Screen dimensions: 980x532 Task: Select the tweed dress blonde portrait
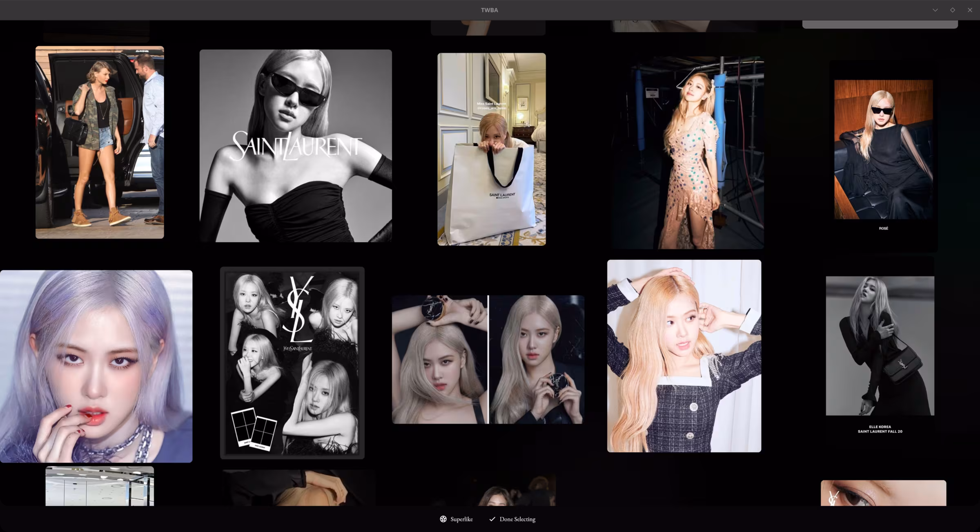coord(684,356)
